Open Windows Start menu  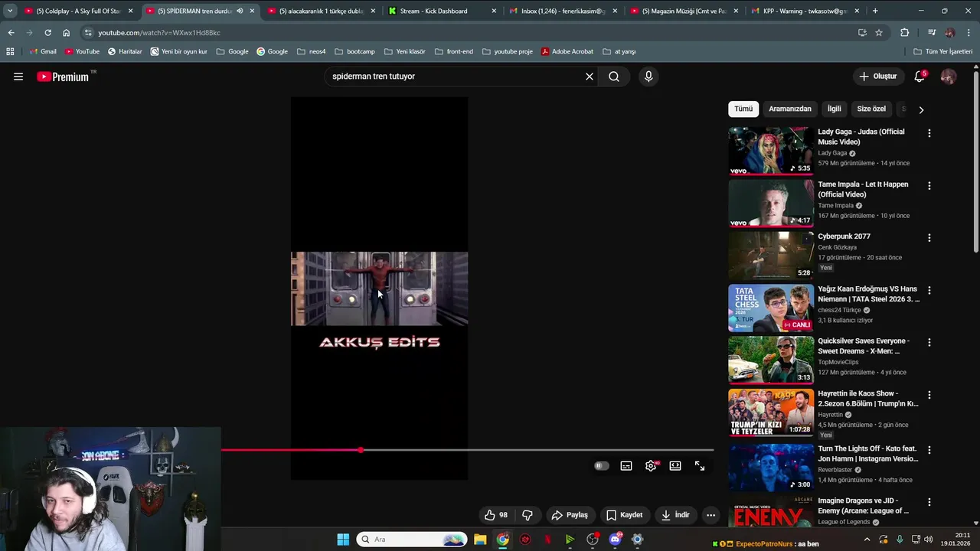pos(343,540)
